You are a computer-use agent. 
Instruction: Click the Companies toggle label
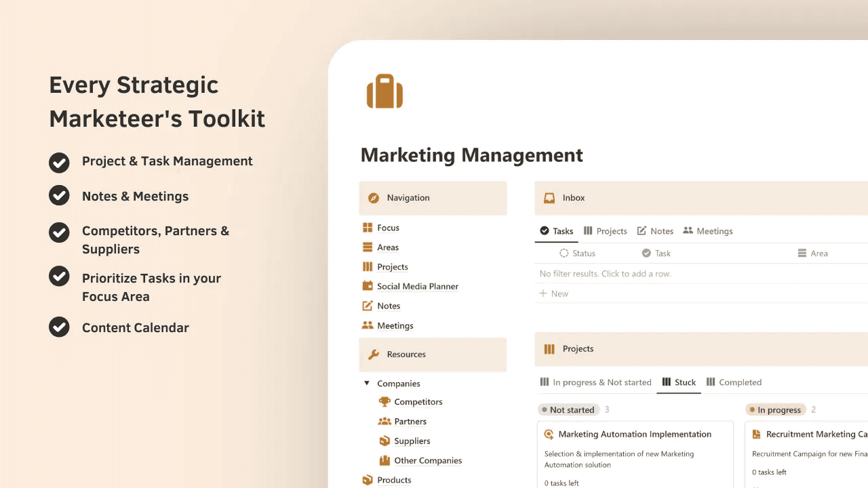pyautogui.click(x=399, y=384)
